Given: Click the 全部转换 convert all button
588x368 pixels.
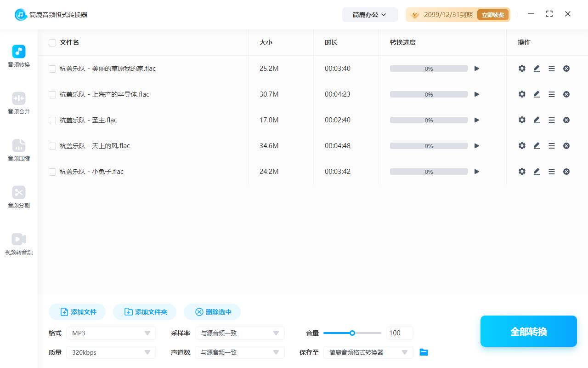Looking at the screenshot, I should click(x=528, y=331).
